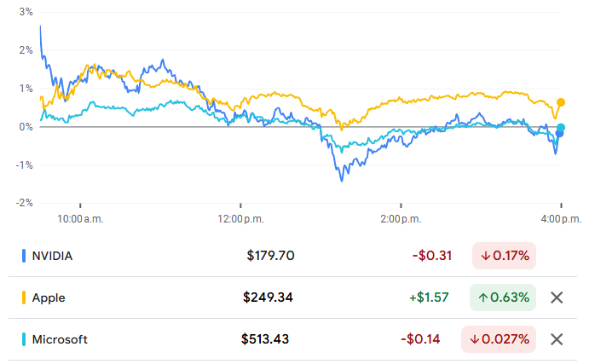
Task: Click the cyan Microsoft color marker
Action: pyautogui.click(x=23, y=339)
